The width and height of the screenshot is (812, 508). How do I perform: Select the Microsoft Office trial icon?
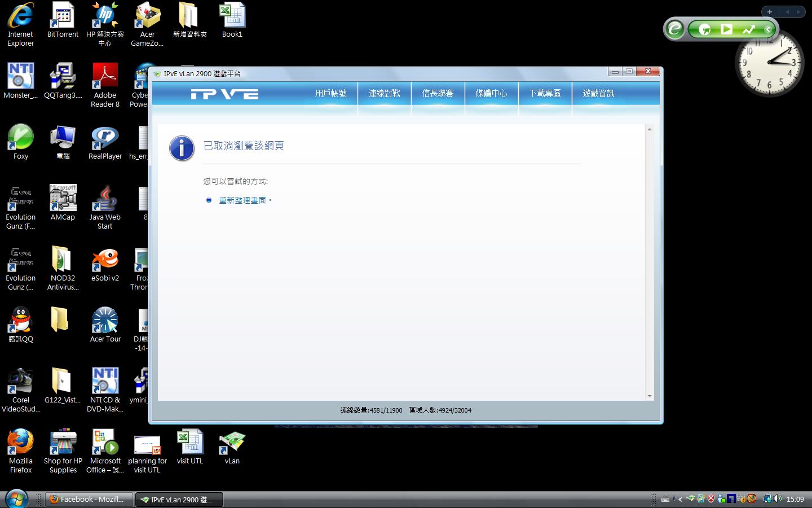pyautogui.click(x=105, y=452)
